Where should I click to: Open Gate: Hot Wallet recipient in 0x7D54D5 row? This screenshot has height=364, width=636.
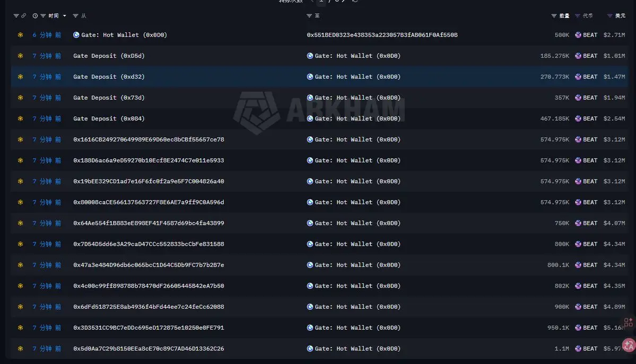(358, 244)
